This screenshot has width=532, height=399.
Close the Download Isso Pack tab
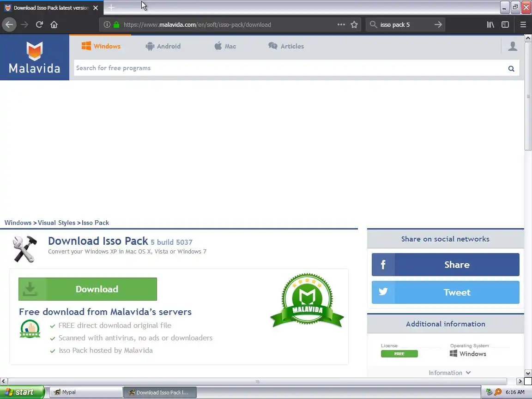[96, 7]
